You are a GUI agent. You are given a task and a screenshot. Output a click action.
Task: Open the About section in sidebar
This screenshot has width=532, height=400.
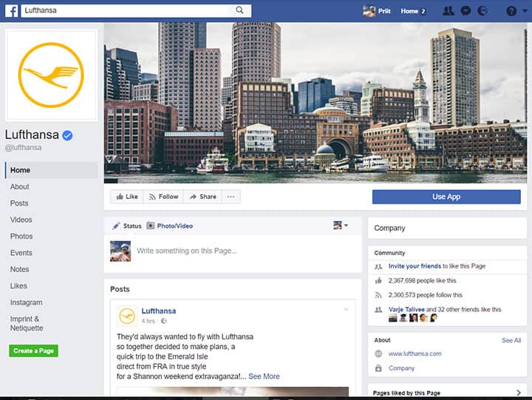20,187
